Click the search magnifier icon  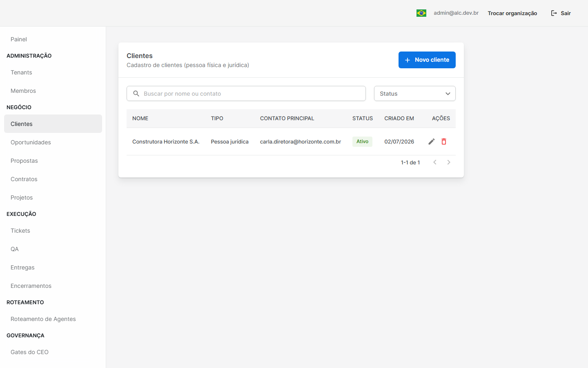click(136, 94)
